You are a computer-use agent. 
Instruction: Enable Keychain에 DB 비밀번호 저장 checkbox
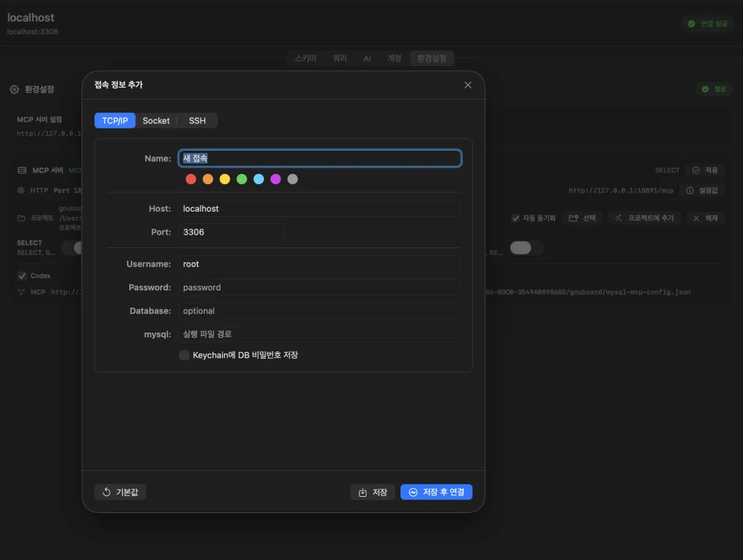tap(184, 355)
